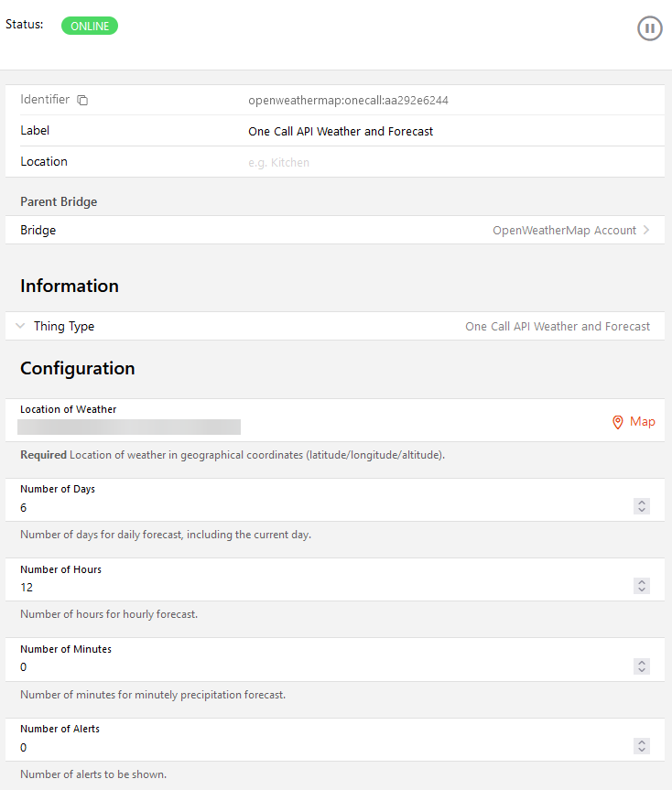Adjust the Number of Minutes stepper
This screenshot has height=790, width=672.
[642, 666]
